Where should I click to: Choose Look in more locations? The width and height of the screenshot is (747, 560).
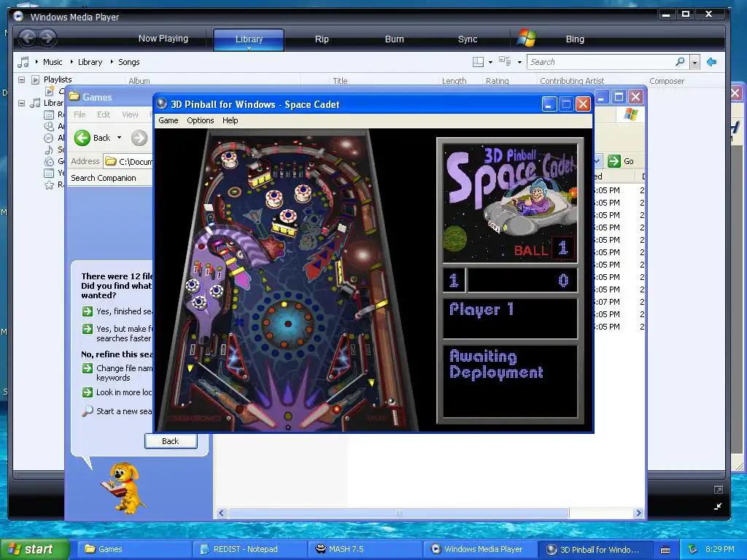pos(118,392)
